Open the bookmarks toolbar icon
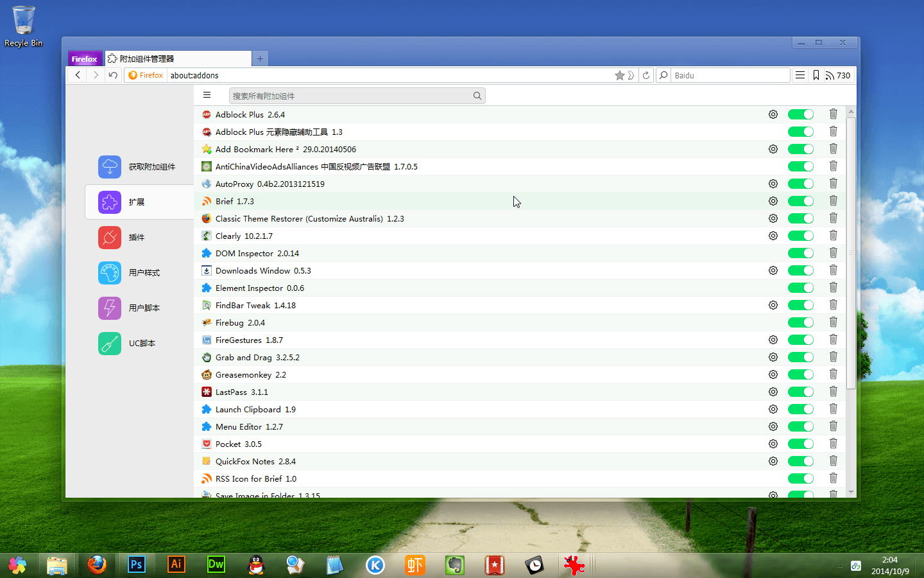The width and height of the screenshot is (924, 578). [x=816, y=75]
